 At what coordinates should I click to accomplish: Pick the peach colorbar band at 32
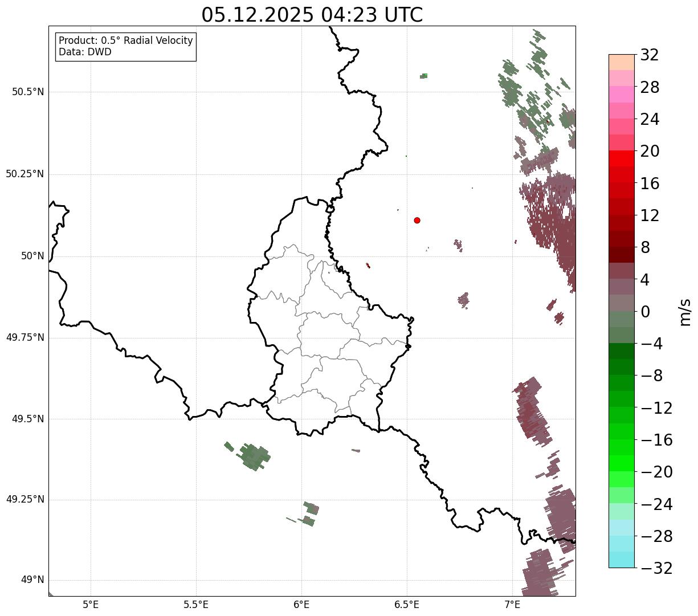[621, 62]
